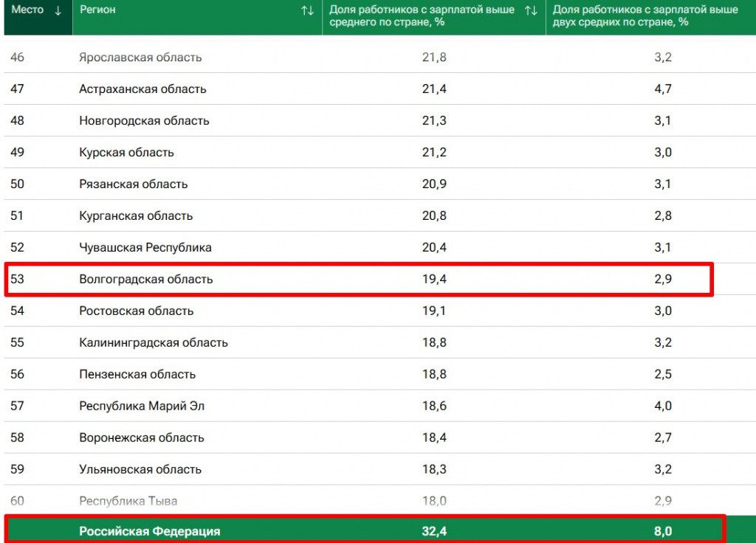756x543 pixels.
Task: Select Ростовская область region
Action: pyautogui.click(x=136, y=311)
